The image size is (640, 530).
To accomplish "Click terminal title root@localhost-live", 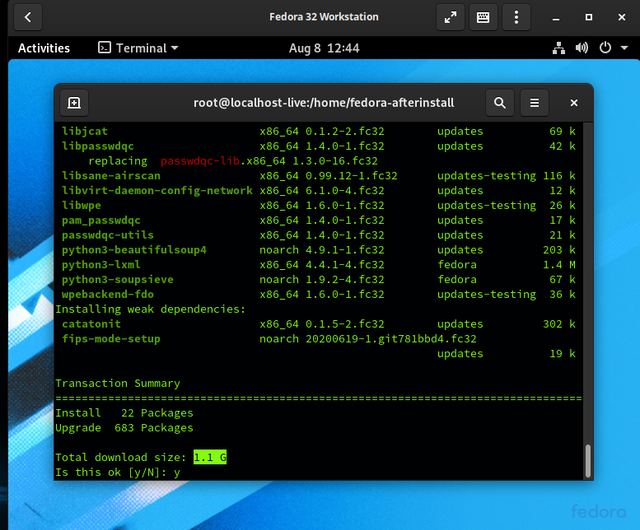I will pos(324,102).
